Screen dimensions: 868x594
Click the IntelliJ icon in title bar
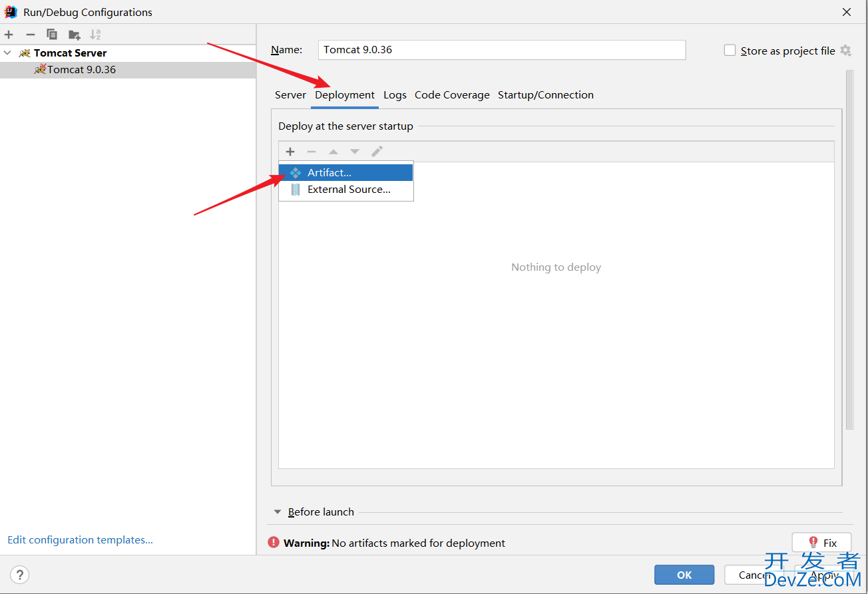pyautogui.click(x=11, y=12)
